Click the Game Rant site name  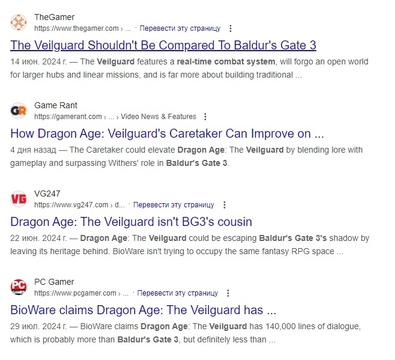(x=56, y=105)
